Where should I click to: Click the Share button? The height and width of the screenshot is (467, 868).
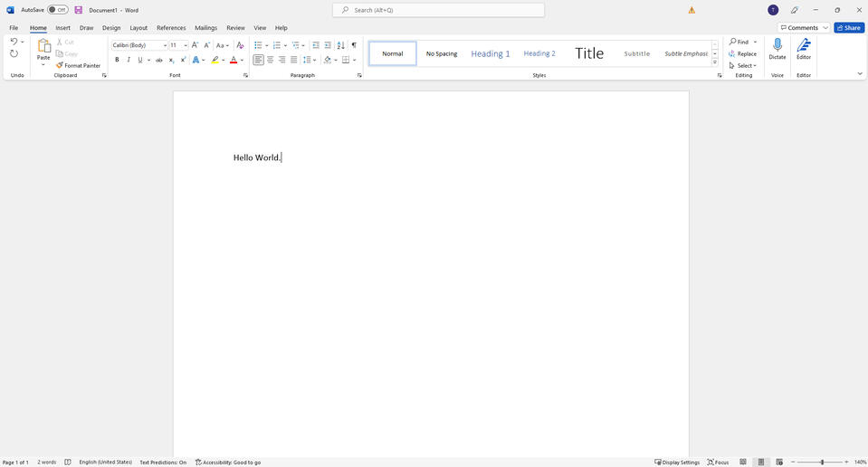pos(849,28)
